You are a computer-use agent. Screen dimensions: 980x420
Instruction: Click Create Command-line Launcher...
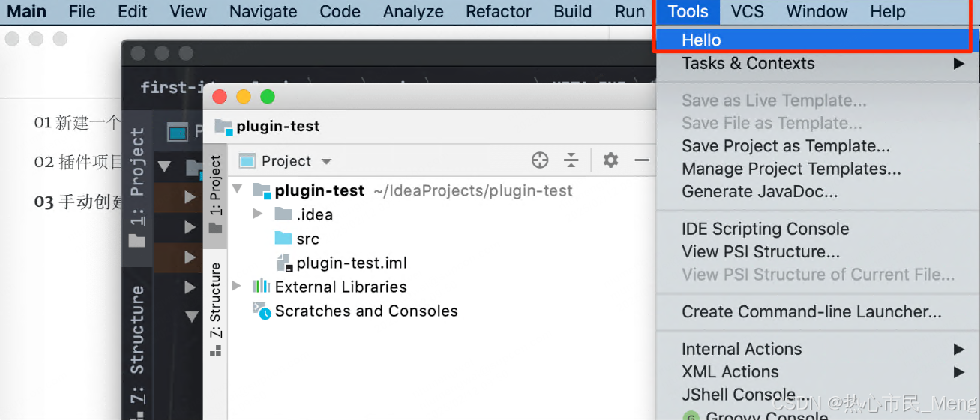pos(811,311)
